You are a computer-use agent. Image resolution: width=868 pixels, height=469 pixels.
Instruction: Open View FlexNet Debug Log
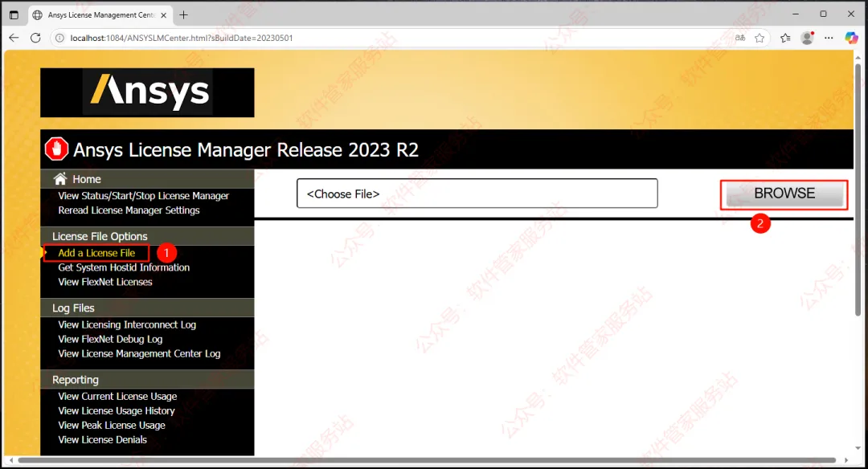click(110, 339)
